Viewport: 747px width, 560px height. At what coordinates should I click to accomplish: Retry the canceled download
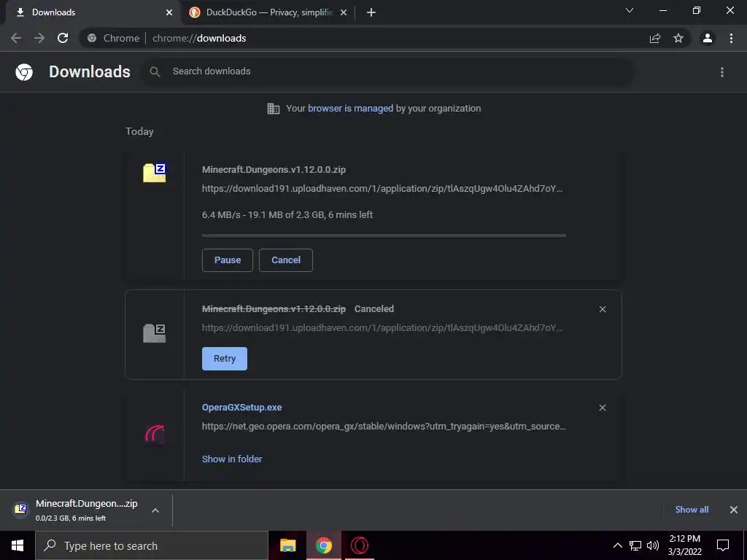[x=225, y=359]
